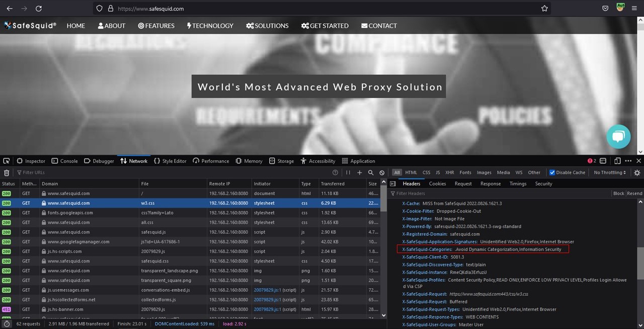
Task: Click the GET STARTED navigation link
Action: [x=325, y=26]
